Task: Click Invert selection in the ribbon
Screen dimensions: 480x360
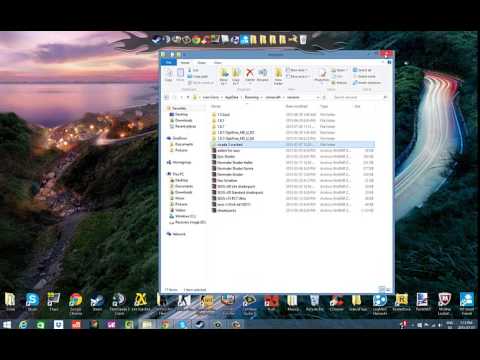Action: click(367, 82)
